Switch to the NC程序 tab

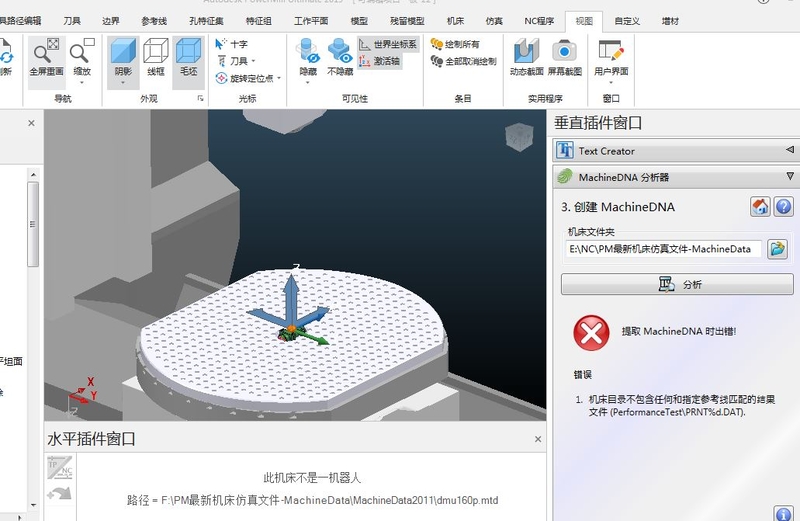point(539,21)
